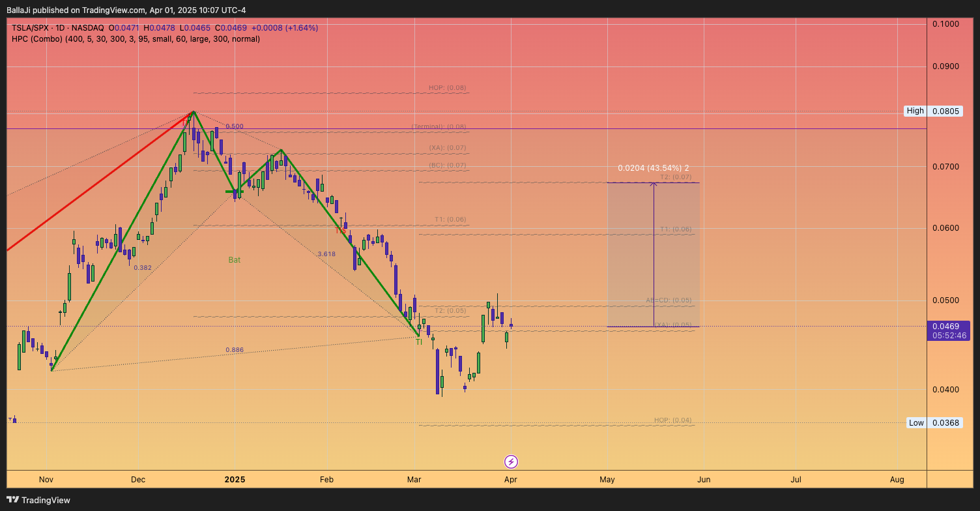Click the 0.886 ratio label
The height and width of the screenshot is (511, 980).
point(235,350)
